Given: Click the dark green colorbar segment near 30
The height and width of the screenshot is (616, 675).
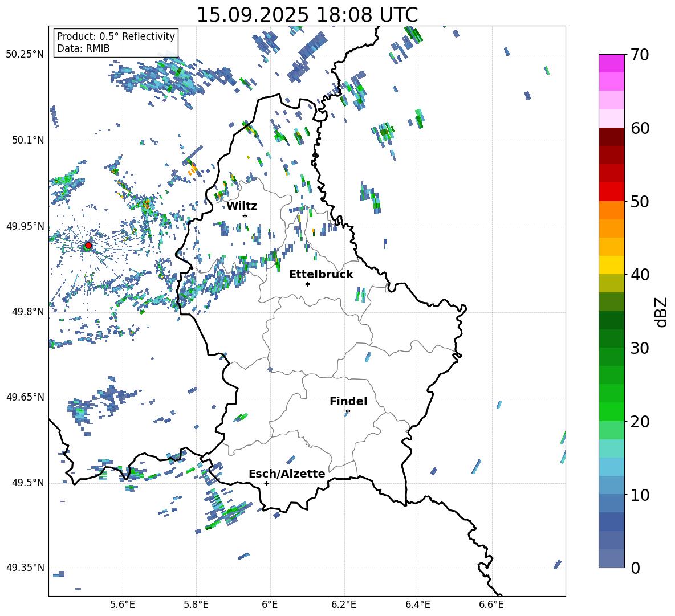Looking at the screenshot, I should pyautogui.click(x=611, y=338).
